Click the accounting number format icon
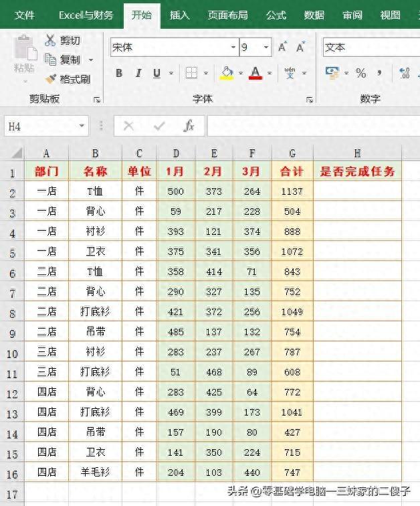Image resolution: width=420 pixels, height=506 pixels. click(332, 73)
